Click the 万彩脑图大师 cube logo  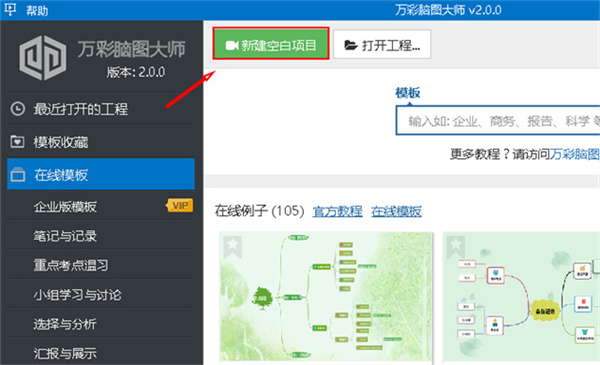42,58
